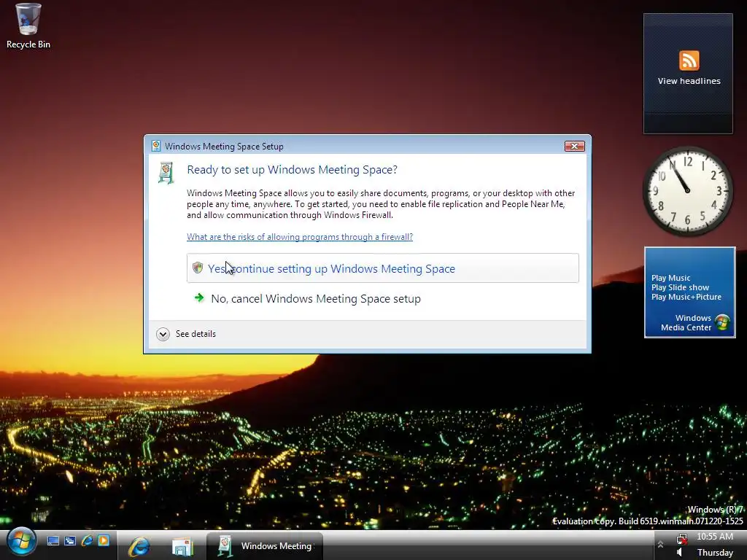Select Play Slide show in Media Center gadget
Image resolution: width=747 pixels, height=560 pixels.
[681, 287]
